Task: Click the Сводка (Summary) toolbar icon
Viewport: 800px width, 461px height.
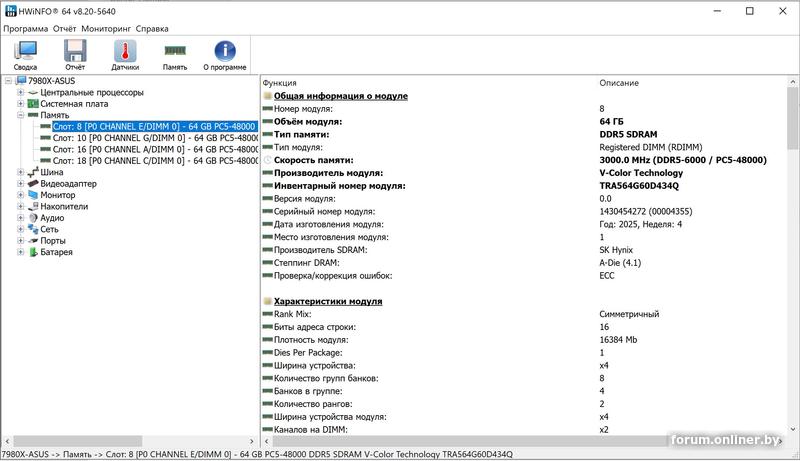Action: [x=25, y=55]
